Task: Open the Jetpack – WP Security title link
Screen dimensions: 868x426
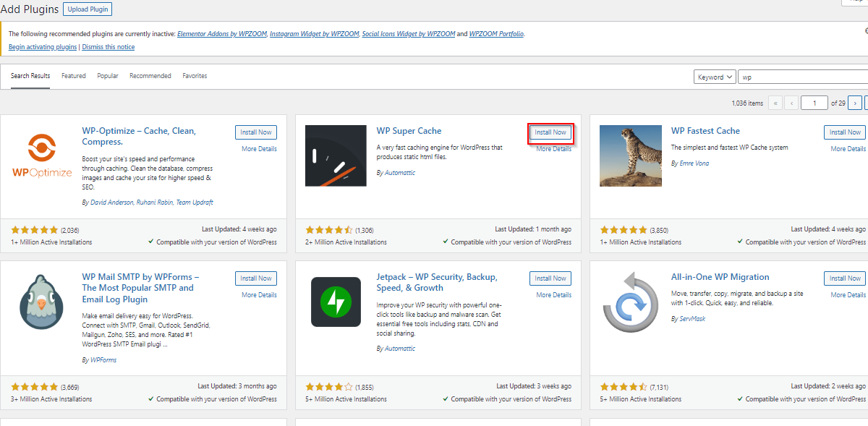Action: 437,282
